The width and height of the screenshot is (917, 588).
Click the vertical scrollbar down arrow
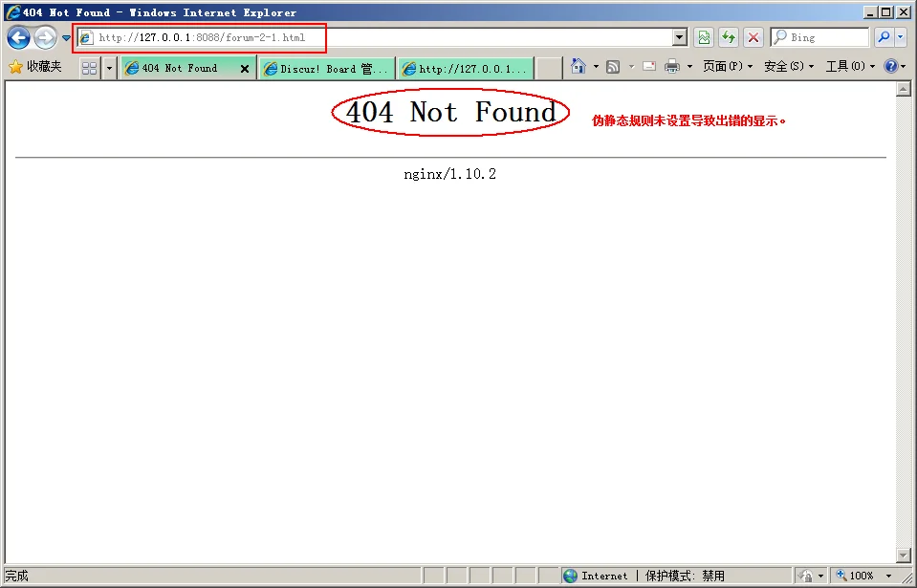click(x=903, y=555)
